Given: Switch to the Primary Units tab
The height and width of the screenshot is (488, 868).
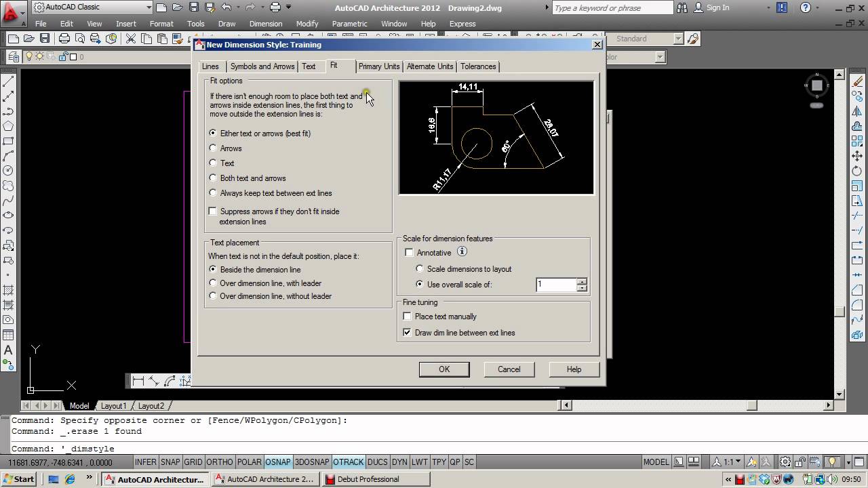Looking at the screenshot, I should point(379,66).
